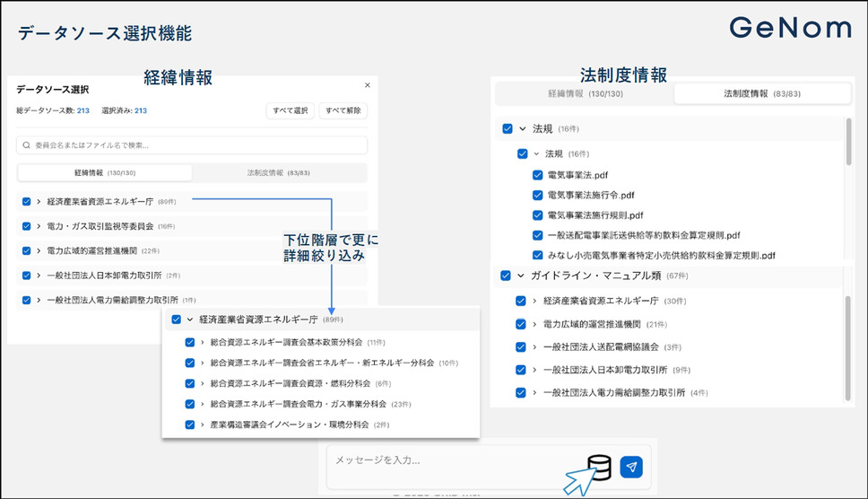Click the search magnifier icon
Screen dimensions: 868x499
coord(26,145)
